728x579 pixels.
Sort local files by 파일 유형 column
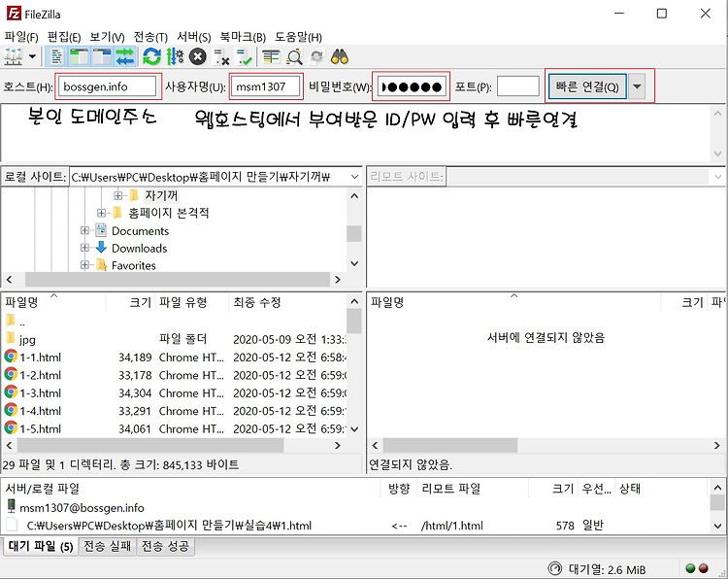192,302
